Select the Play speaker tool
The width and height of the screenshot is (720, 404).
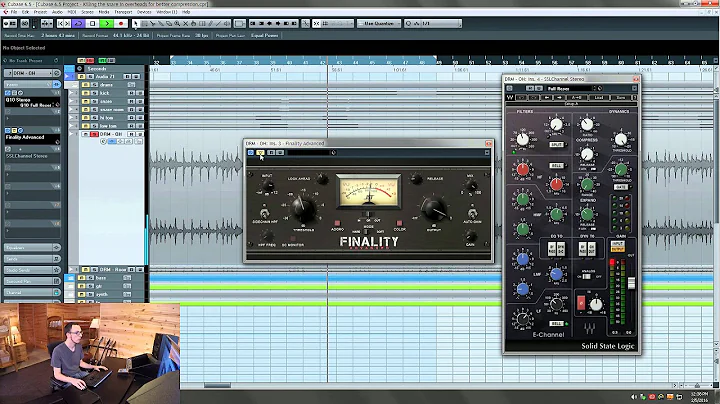click(227, 23)
